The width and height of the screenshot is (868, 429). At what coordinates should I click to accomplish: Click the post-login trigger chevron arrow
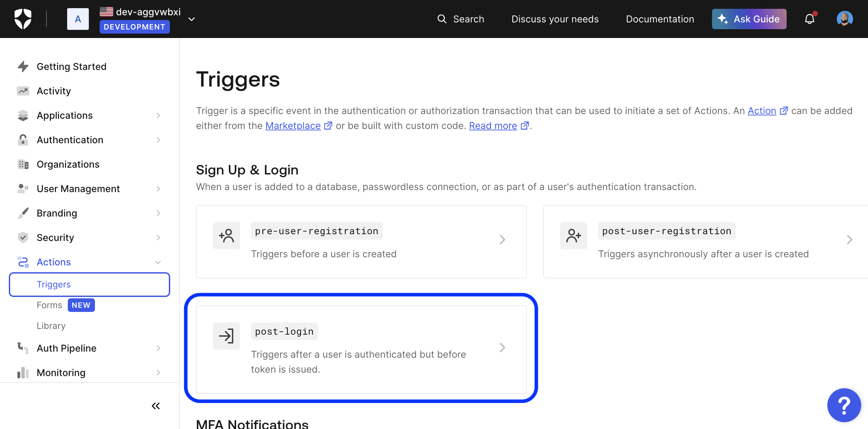(x=501, y=348)
